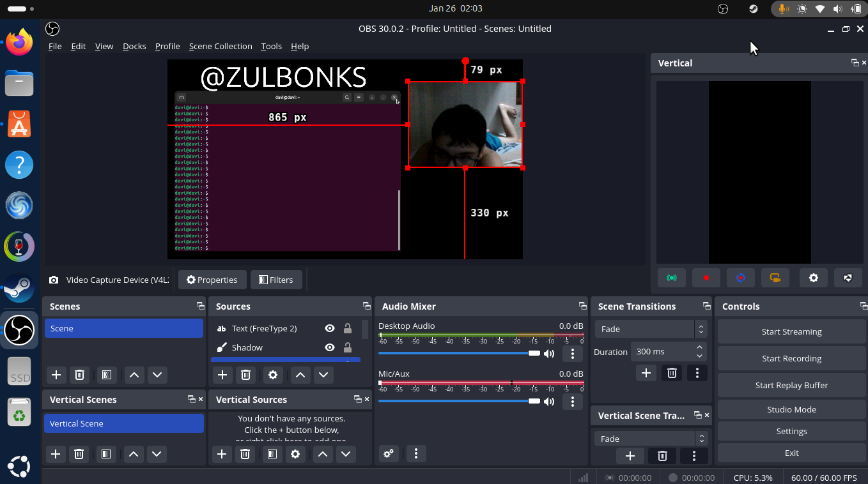Start vertical streaming with the green broadcast icon
This screenshot has width=868, height=484.
coord(671,278)
